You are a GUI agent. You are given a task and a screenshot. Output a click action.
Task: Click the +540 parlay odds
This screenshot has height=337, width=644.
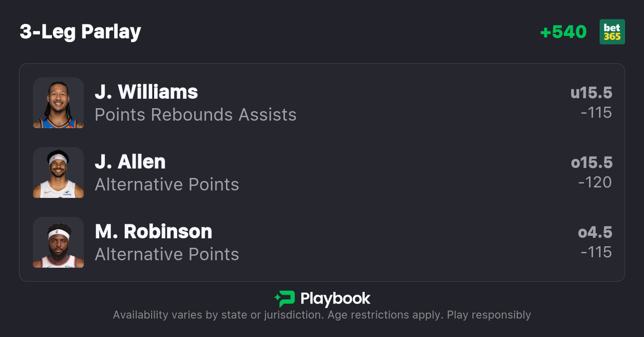[x=563, y=32]
